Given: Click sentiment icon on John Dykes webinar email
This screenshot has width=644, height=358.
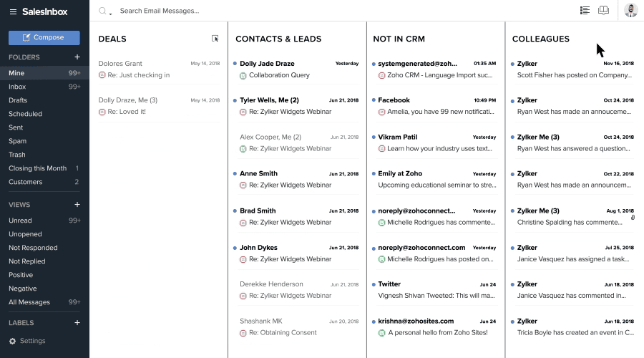Looking at the screenshot, I should coord(243,259).
